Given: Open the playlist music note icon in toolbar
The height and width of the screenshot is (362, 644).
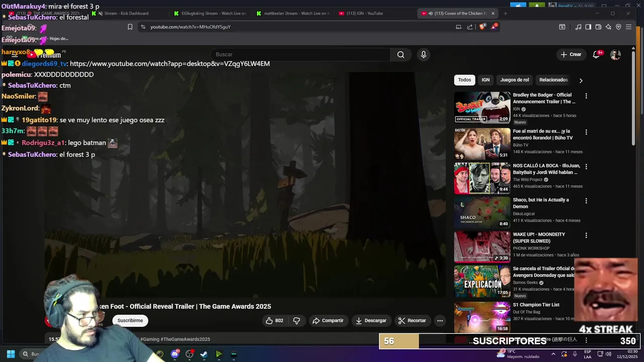Looking at the screenshot, I should (x=578, y=27).
